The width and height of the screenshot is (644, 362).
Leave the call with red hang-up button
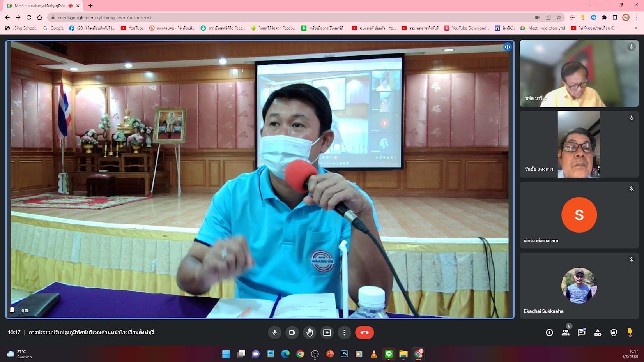[x=364, y=332]
